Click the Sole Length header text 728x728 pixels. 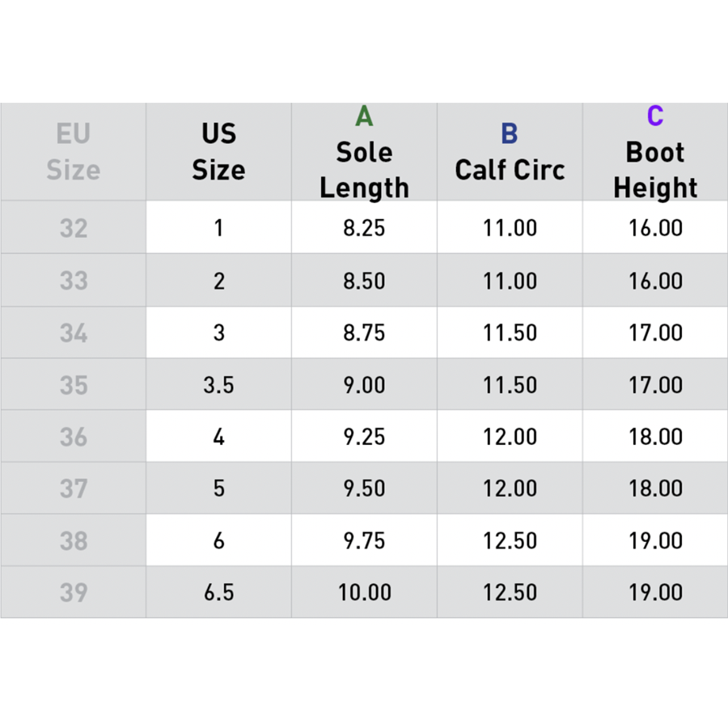click(x=364, y=170)
